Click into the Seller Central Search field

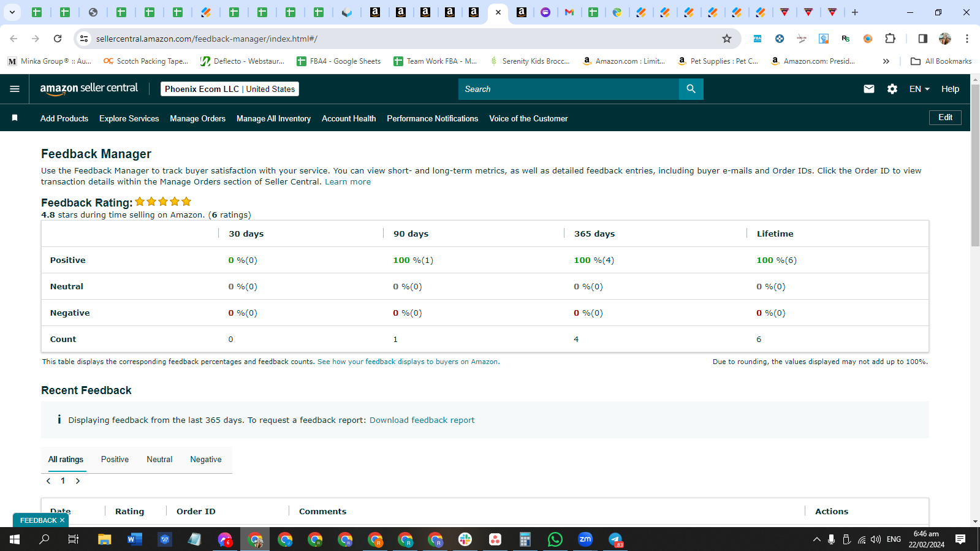(x=568, y=89)
